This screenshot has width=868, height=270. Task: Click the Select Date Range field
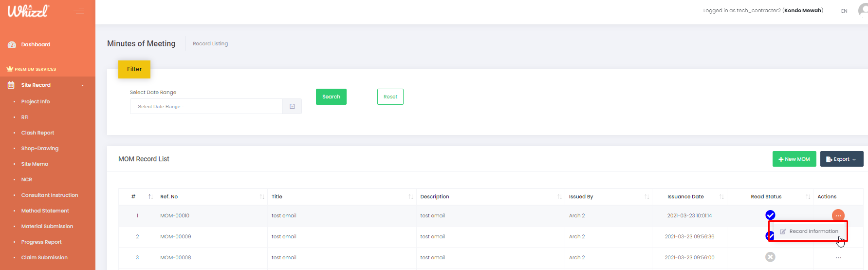click(206, 106)
